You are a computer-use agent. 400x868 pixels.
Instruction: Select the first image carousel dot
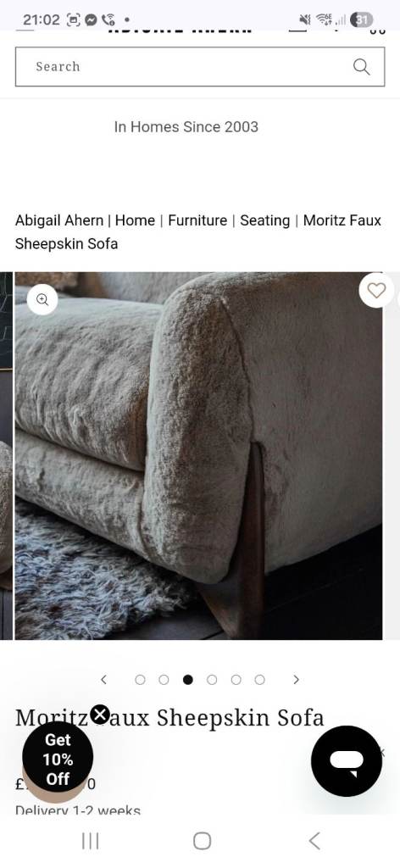[x=140, y=680]
